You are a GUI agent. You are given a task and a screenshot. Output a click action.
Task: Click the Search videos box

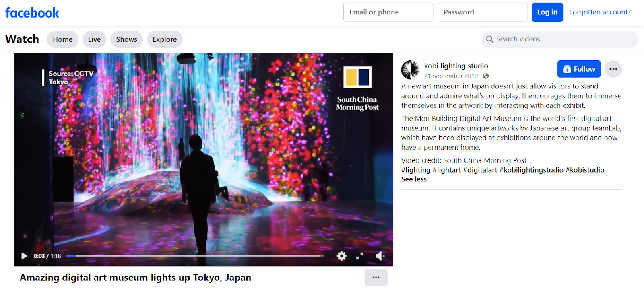[x=559, y=39]
